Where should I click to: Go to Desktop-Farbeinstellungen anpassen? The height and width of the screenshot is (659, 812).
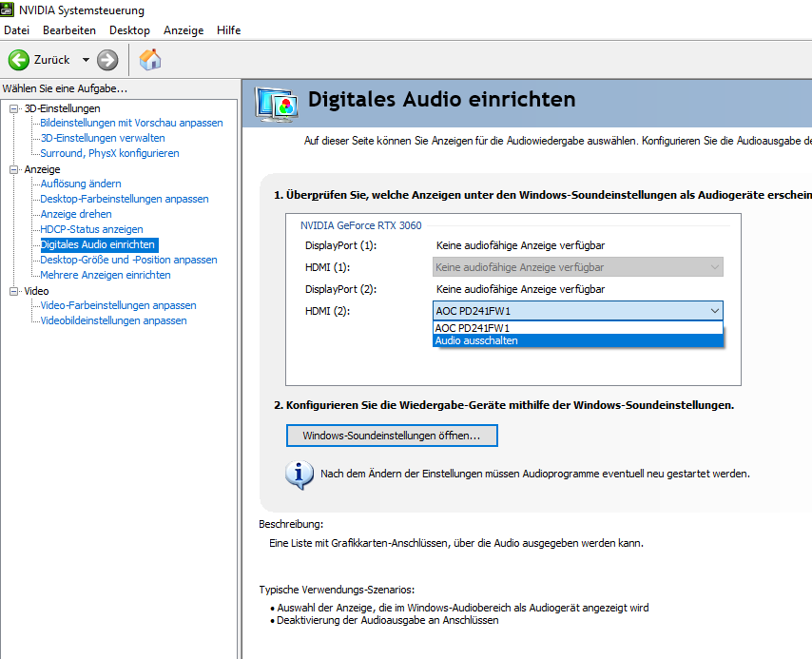click(125, 199)
